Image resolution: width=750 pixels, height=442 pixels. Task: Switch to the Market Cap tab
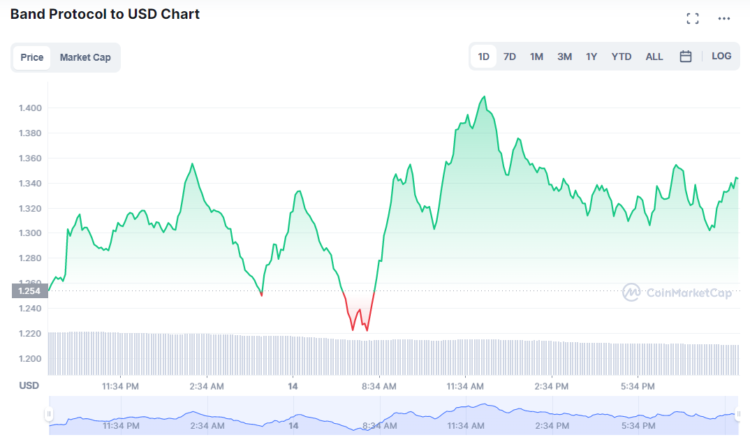pyautogui.click(x=85, y=57)
